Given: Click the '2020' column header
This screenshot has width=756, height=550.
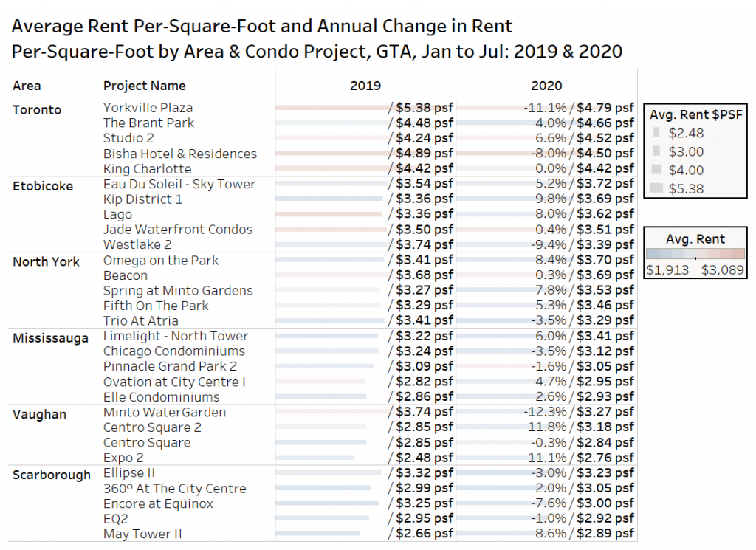Looking at the screenshot, I should [546, 86].
